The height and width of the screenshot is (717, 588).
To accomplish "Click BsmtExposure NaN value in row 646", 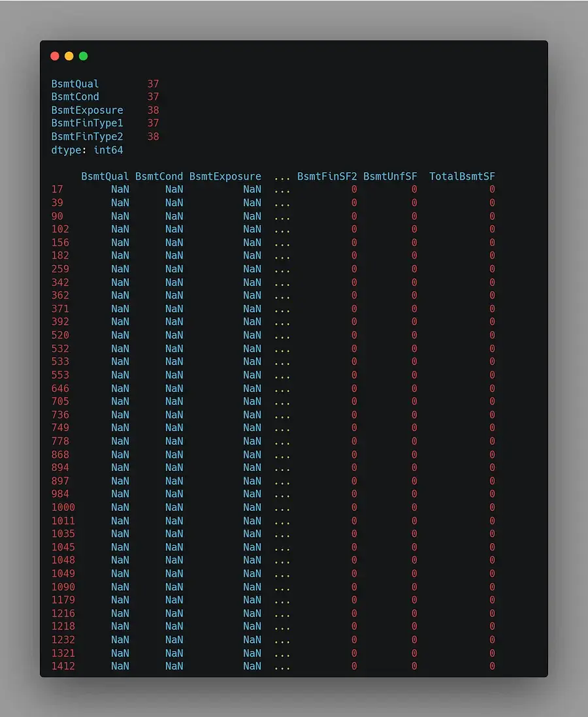I will pyautogui.click(x=252, y=389).
